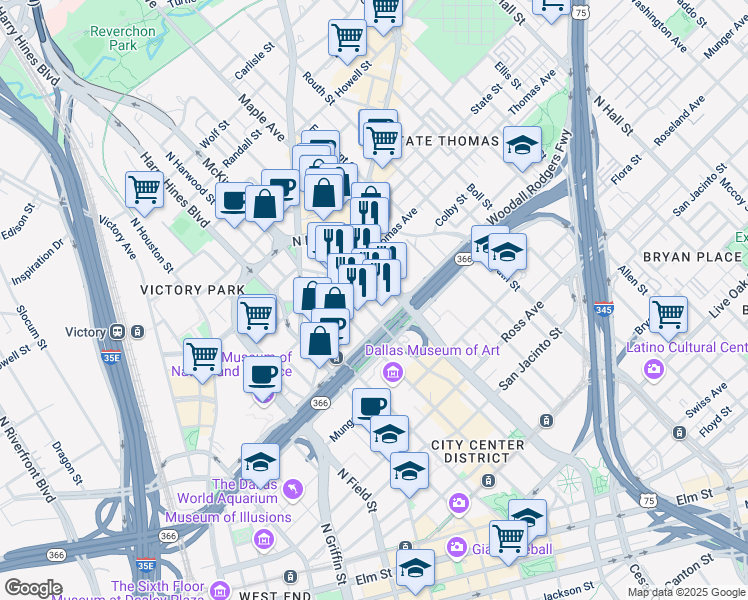Select the transit stop icon below City Center District

[x=488, y=480]
